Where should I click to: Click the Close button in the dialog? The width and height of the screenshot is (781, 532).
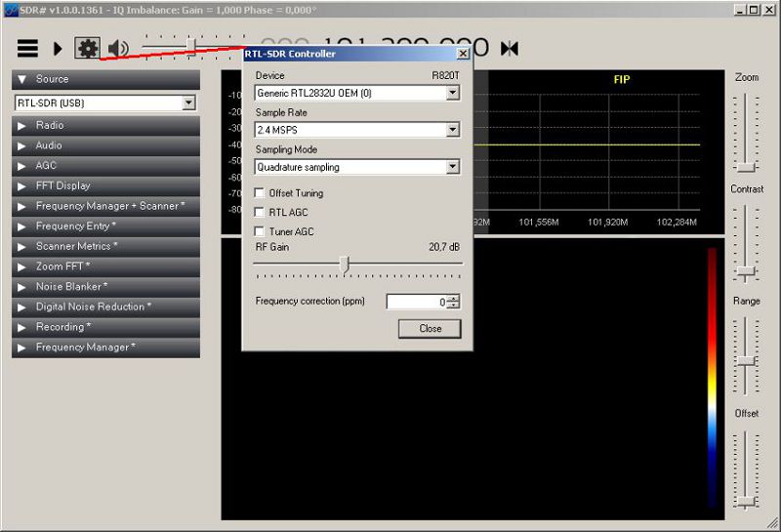[430, 329]
